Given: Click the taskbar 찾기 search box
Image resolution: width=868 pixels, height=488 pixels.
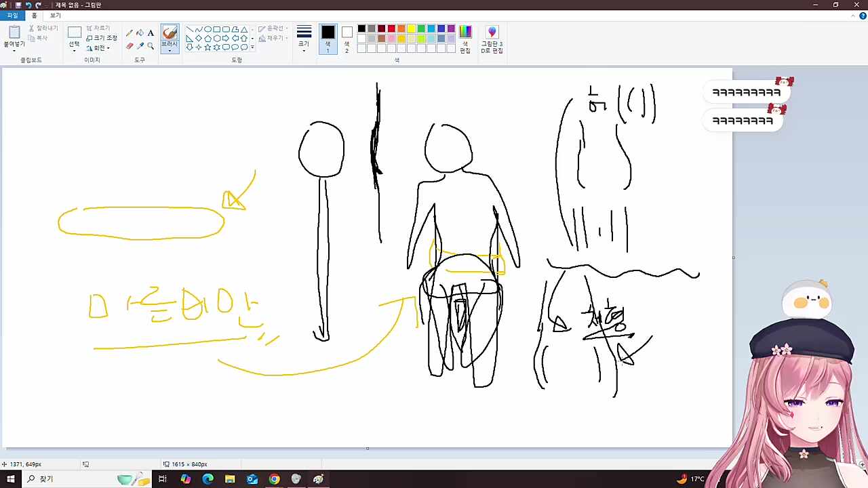Looking at the screenshot, I should click(x=88, y=479).
